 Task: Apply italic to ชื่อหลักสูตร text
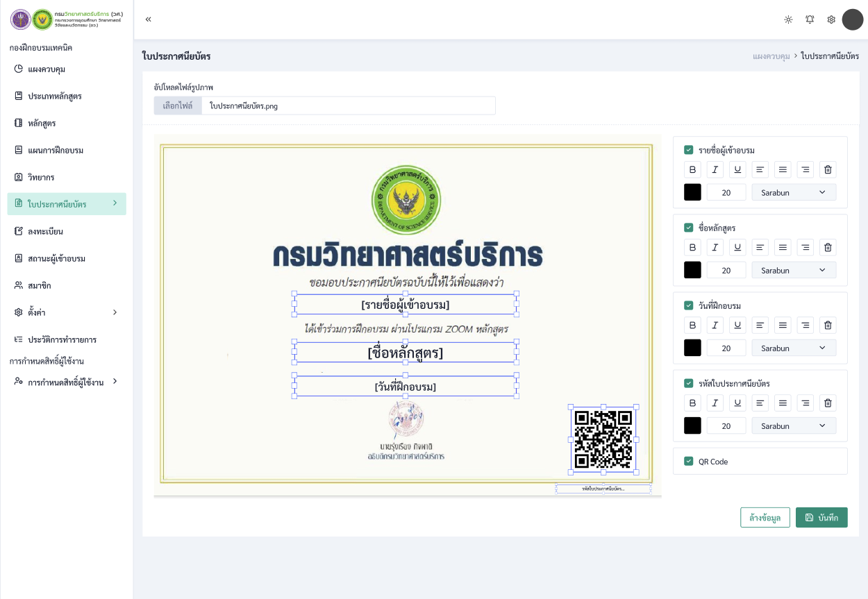pos(715,247)
